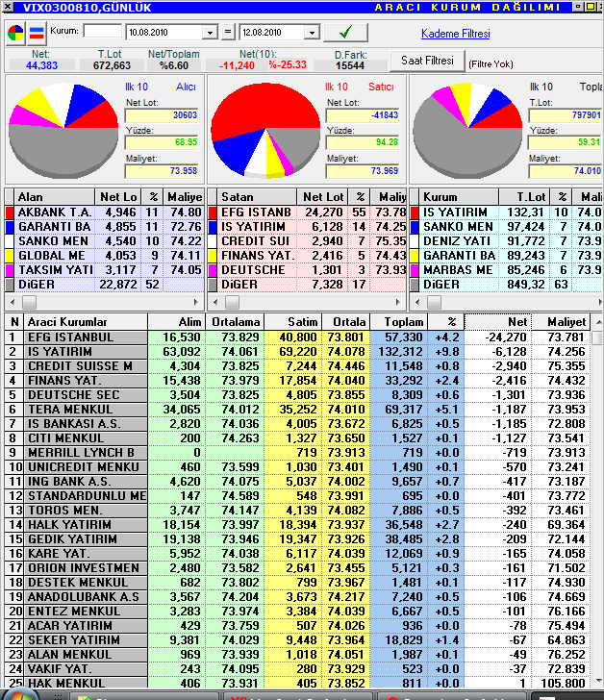Click the equals sign button between dates
Image resolution: width=604 pixels, height=700 pixels.
[228, 32]
